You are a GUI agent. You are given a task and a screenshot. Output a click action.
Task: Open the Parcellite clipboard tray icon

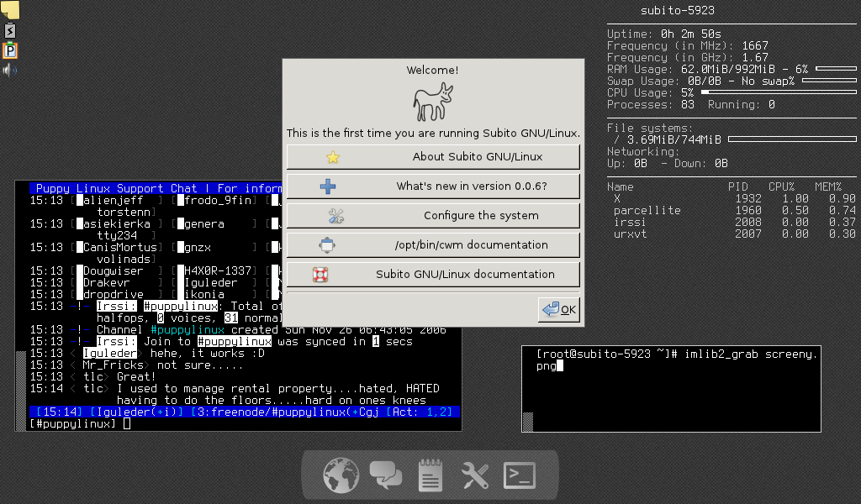tap(10, 50)
